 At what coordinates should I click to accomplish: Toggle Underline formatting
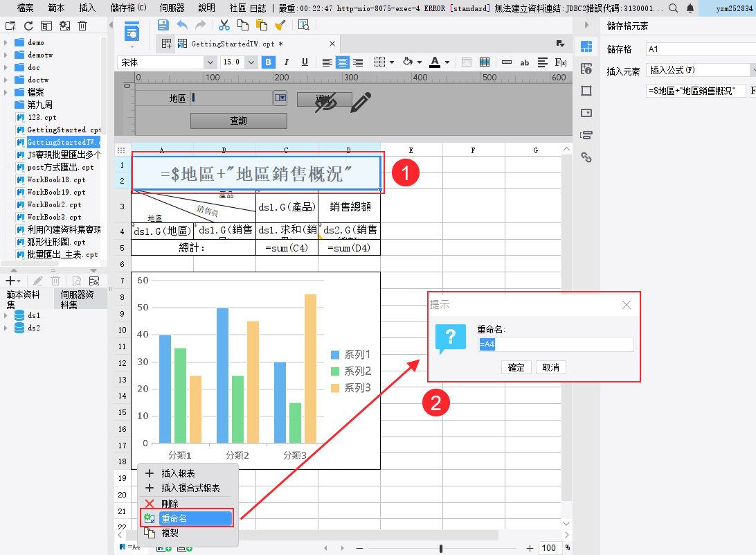(x=305, y=62)
